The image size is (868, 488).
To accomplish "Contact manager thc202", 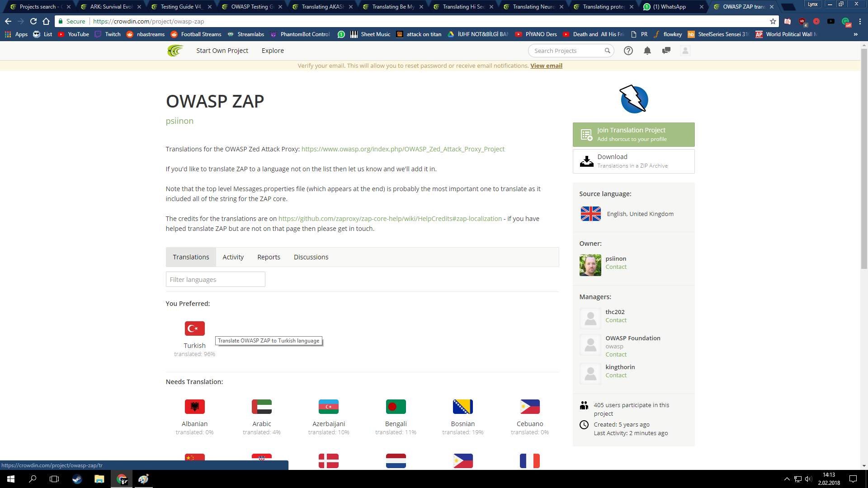I will (616, 320).
